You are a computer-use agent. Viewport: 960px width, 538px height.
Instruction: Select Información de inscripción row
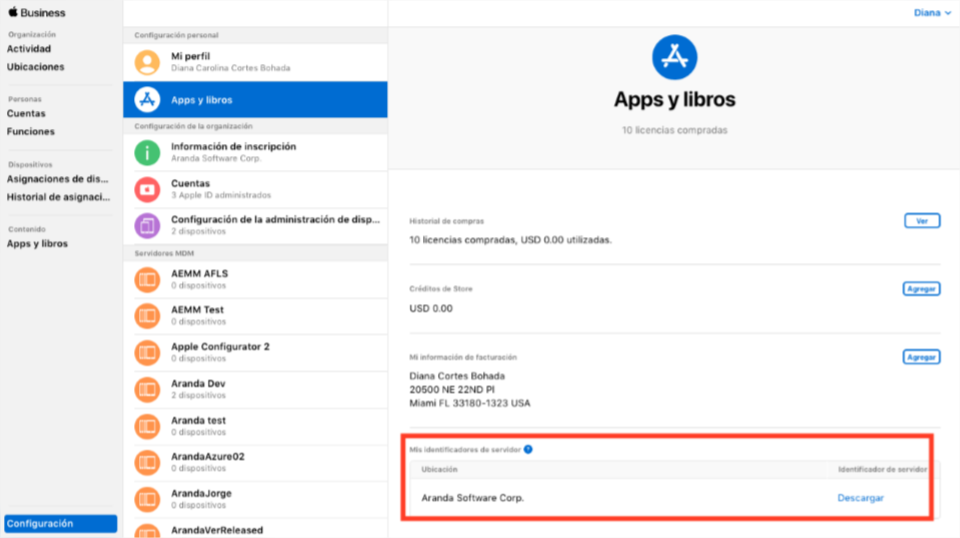(x=255, y=152)
